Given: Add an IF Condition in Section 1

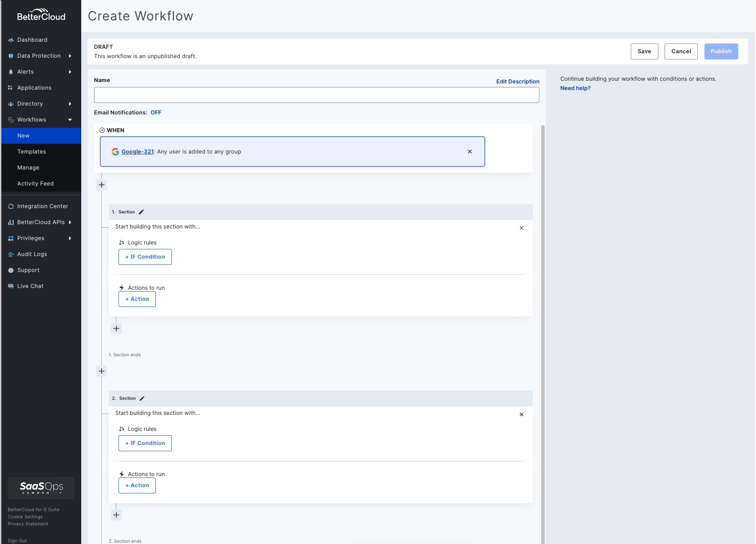Looking at the screenshot, I should (x=145, y=256).
